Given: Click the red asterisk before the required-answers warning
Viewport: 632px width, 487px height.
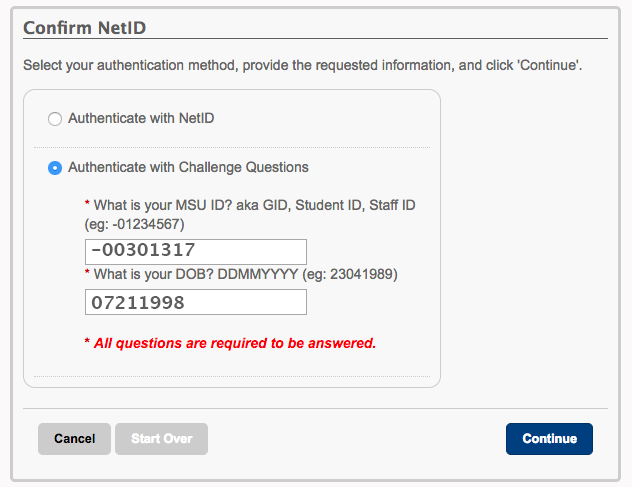Looking at the screenshot, I should click(87, 341).
